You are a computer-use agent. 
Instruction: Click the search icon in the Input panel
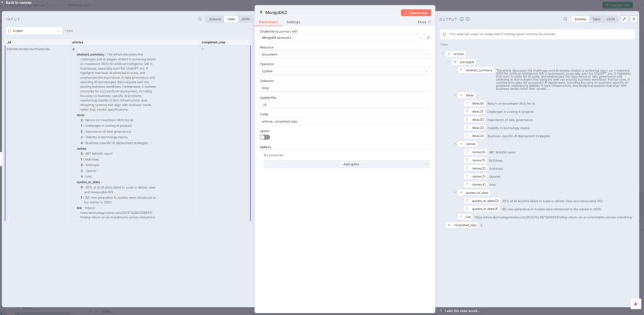pos(200,19)
